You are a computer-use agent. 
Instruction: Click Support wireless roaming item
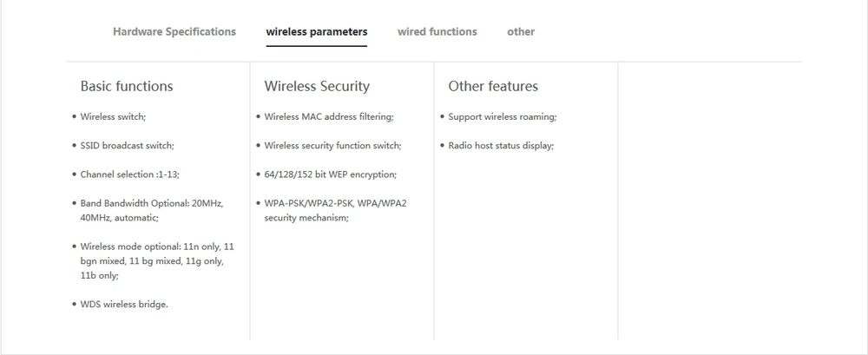point(503,117)
